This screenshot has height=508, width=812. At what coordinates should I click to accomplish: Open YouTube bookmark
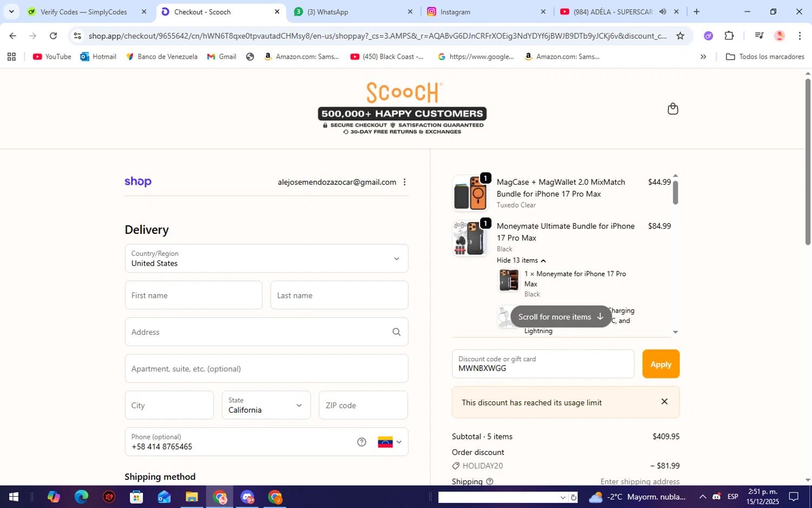coord(52,57)
